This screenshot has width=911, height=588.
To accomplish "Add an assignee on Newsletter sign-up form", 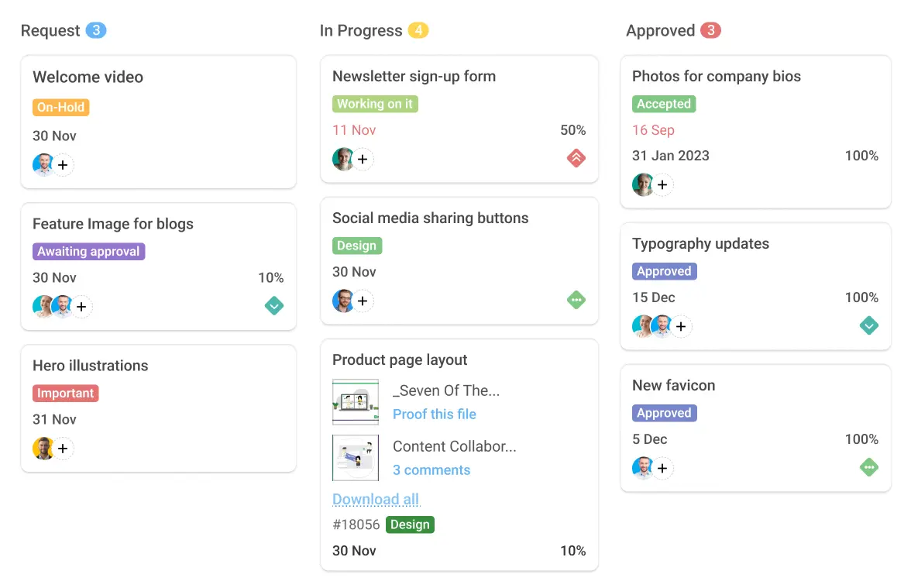I will point(363,159).
